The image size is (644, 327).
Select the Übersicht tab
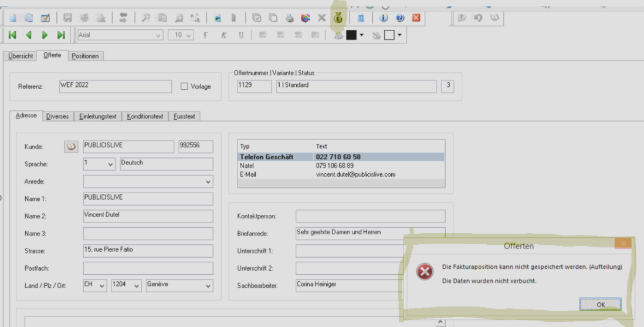21,56
